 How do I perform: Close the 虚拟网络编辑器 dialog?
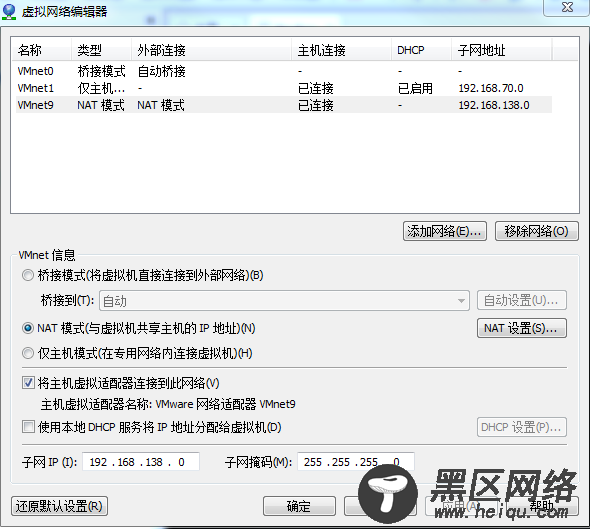click(x=567, y=8)
